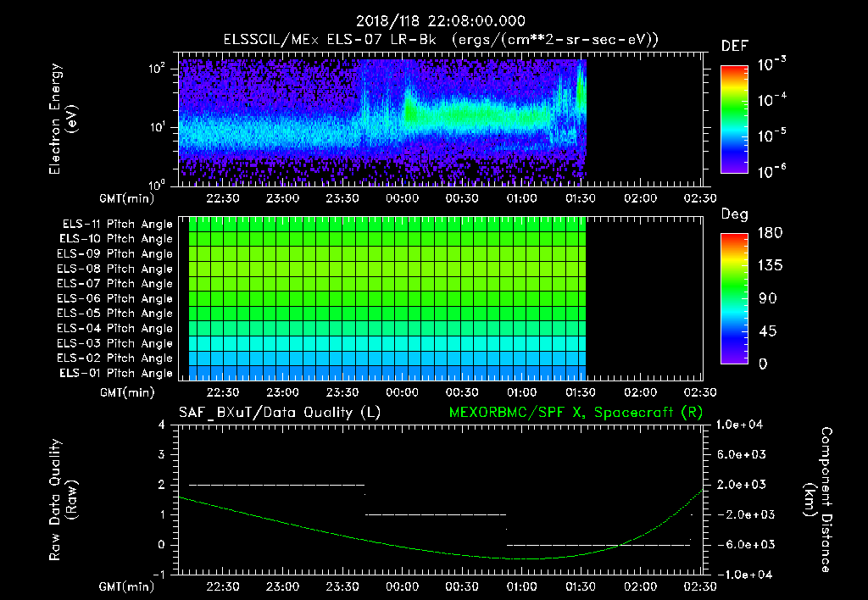
Task: Click the 10^-5 tick label on the DEF scale
Action: pos(771,136)
